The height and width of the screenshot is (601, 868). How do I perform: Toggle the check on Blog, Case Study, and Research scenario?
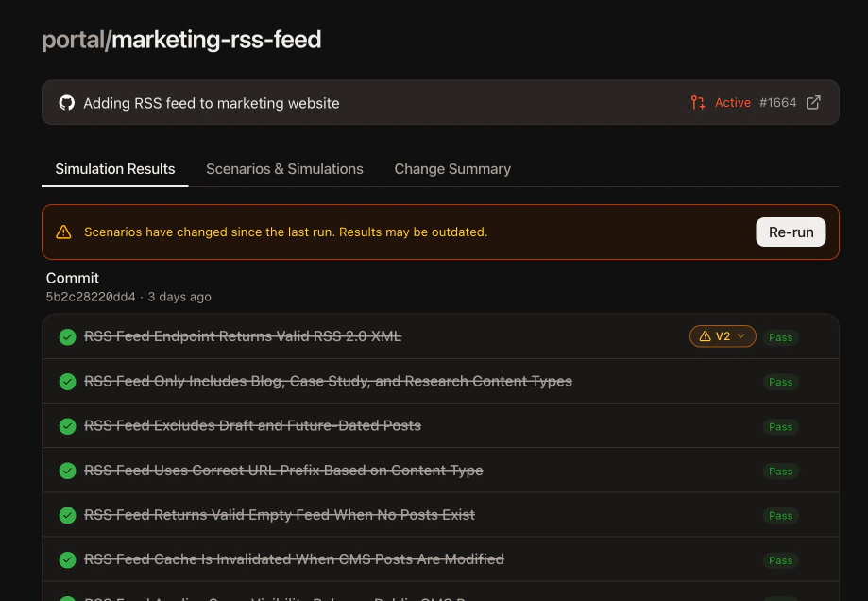(67, 382)
